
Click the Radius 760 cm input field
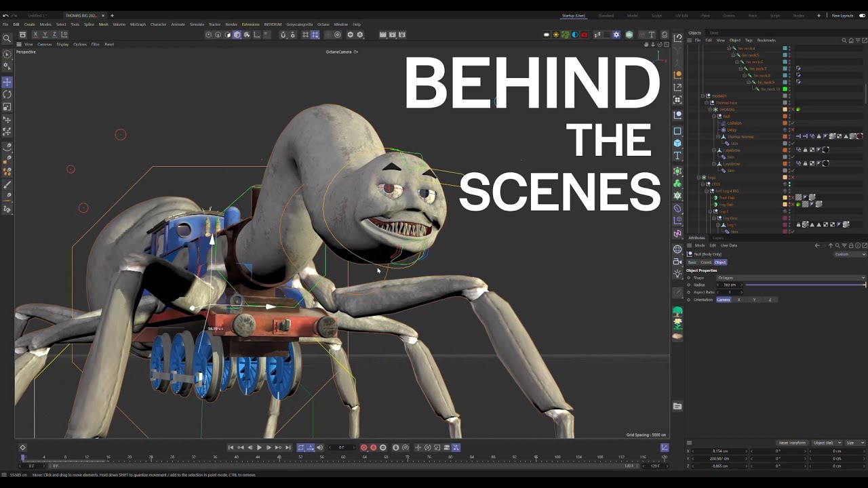click(x=730, y=285)
